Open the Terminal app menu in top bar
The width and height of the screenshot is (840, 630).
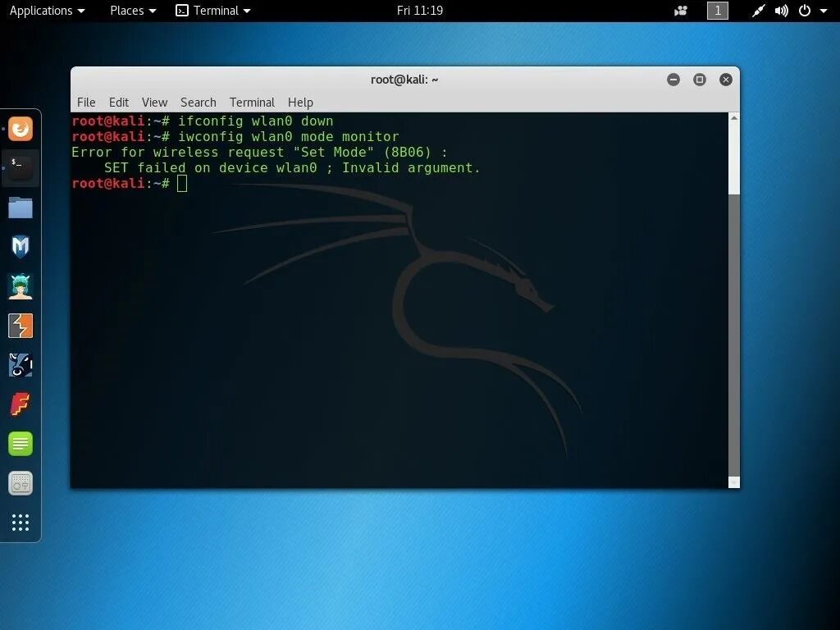[213, 11]
